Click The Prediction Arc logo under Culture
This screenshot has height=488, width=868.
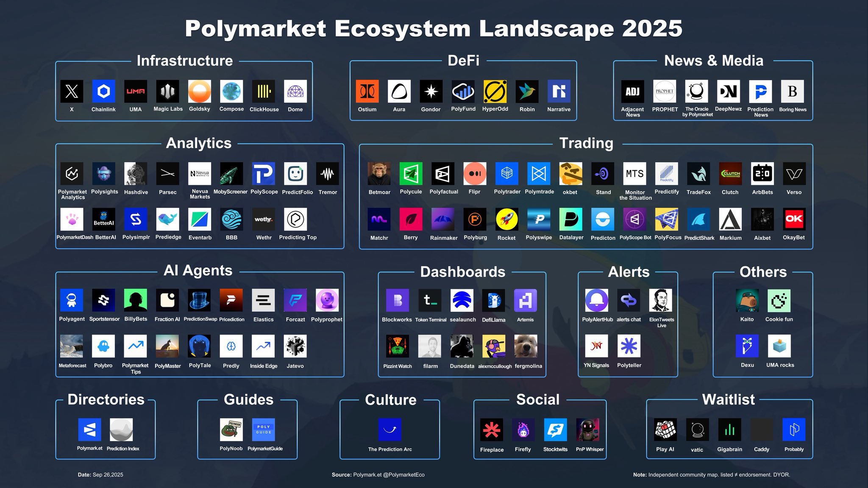click(x=389, y=429)
